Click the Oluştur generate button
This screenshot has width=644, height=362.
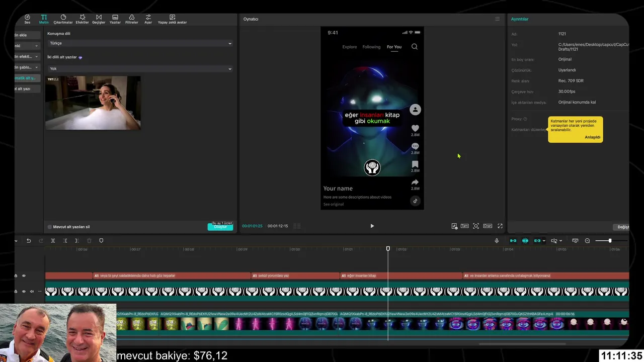point(220,227)
